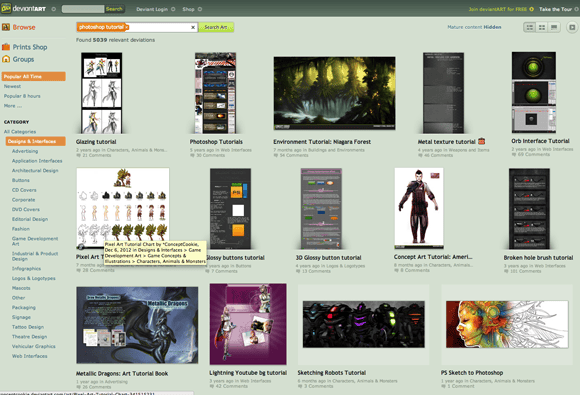This screenshot has height=395, width=580.
Task: Clear the search art field
Action: click(193, 27)
